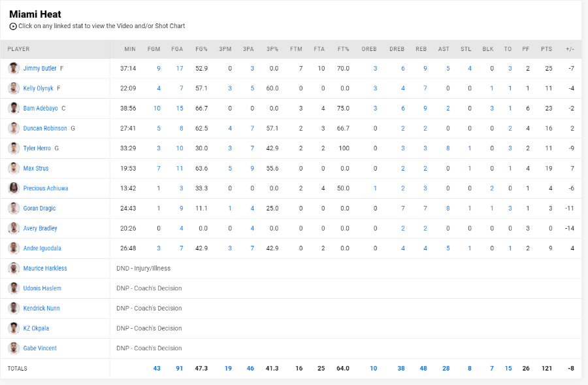This screenshot has width=588, height=385.
Task: Click the AST column header
Action: (x=444, y=49)
